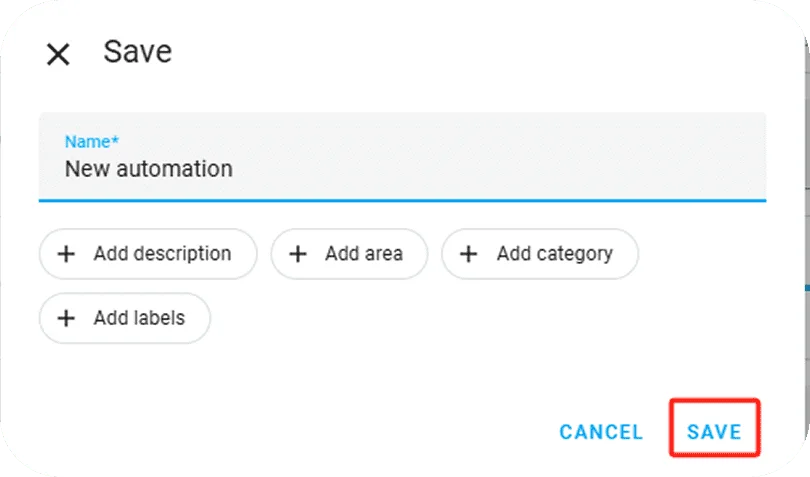Click the plus icon beside Add area
Image resolution: width=810 pixels, height=477 pixels.
point(297,254)
